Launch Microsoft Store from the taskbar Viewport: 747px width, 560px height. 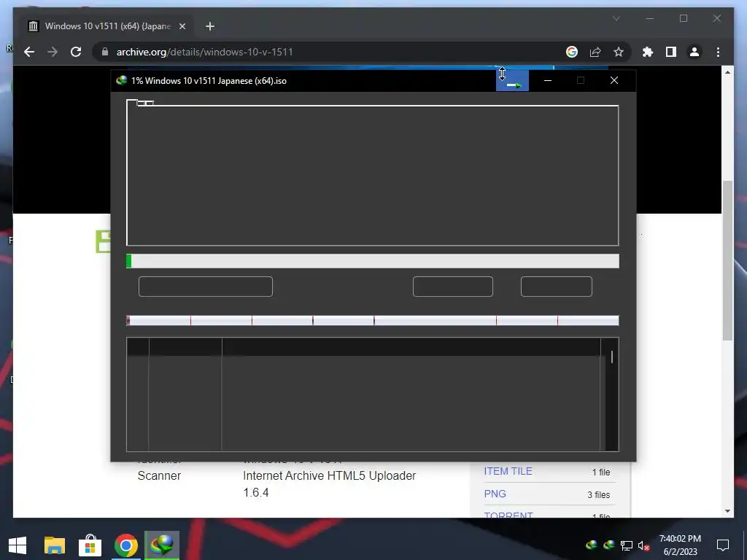[90, 545]
